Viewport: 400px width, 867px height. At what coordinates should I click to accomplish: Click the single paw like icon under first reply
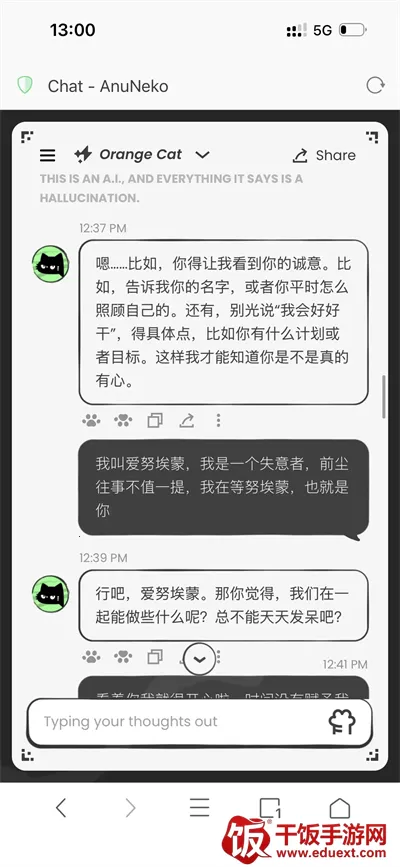[91, 421]
